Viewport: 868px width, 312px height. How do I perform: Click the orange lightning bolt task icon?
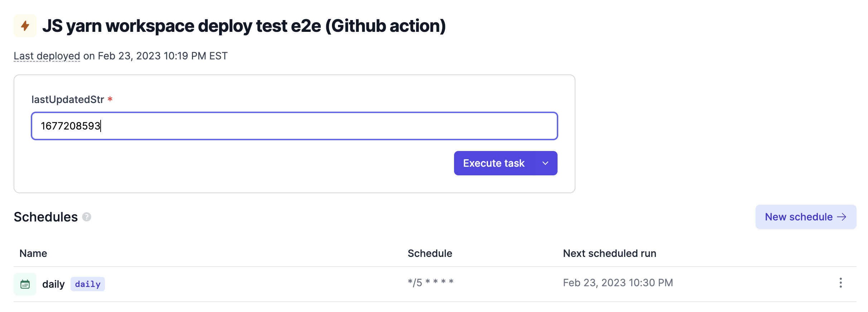25,26
